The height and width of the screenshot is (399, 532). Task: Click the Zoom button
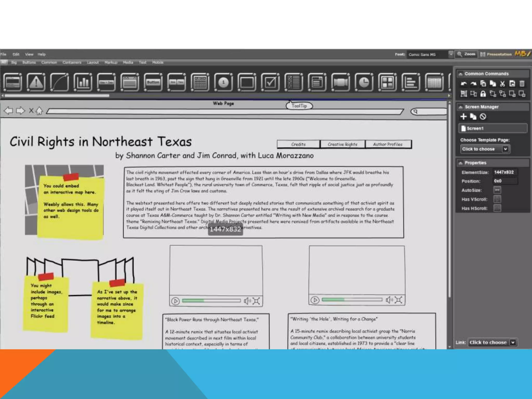tap(467, 54)
